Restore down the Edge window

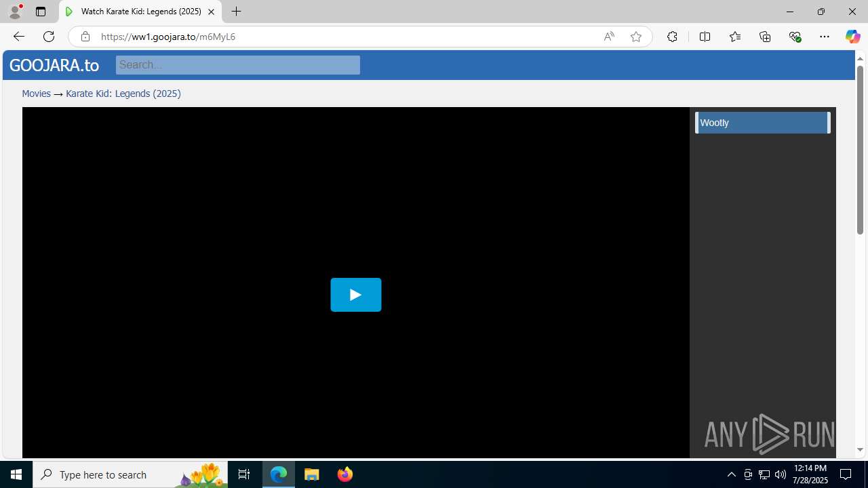tap(821, 12)
